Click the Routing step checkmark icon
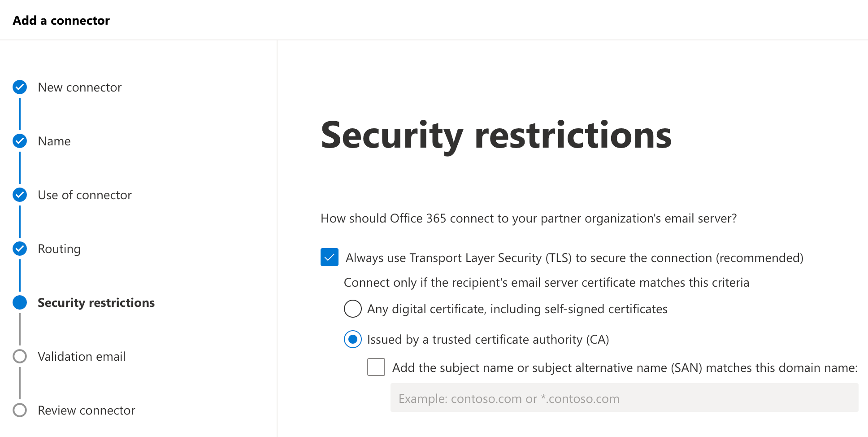Viewport: 868px width, 437px height. [20, 249]
